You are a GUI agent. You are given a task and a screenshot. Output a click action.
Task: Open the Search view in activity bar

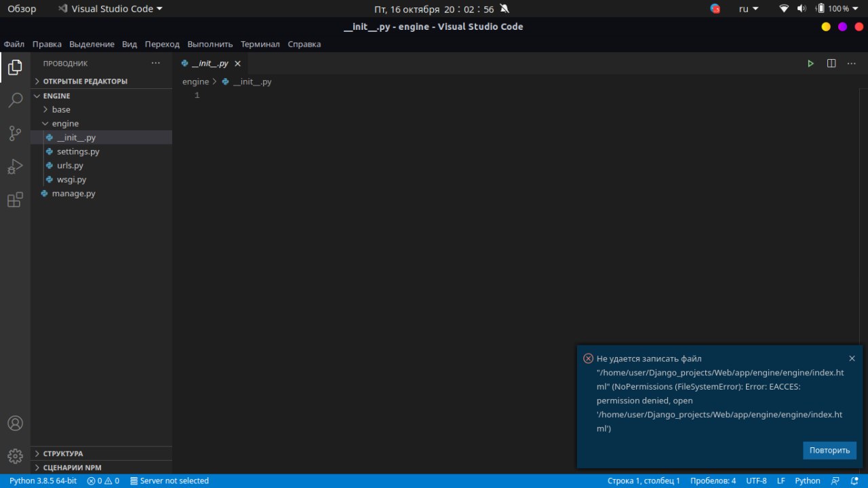pyautogui.click(x=15, y=100)
